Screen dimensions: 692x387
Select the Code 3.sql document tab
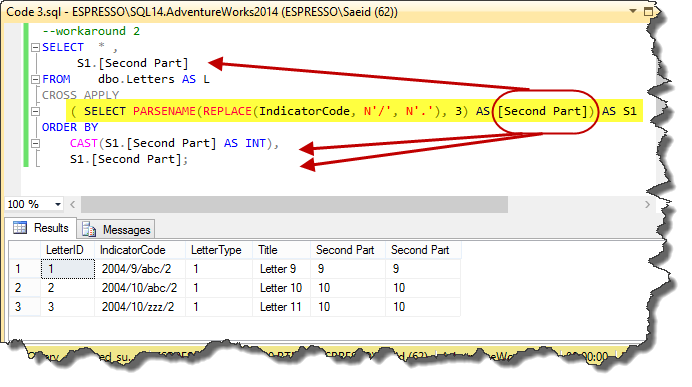202,12
